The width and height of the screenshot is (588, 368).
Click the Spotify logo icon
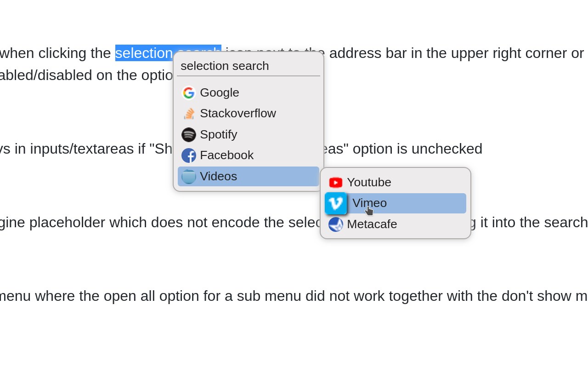point(189,135)
